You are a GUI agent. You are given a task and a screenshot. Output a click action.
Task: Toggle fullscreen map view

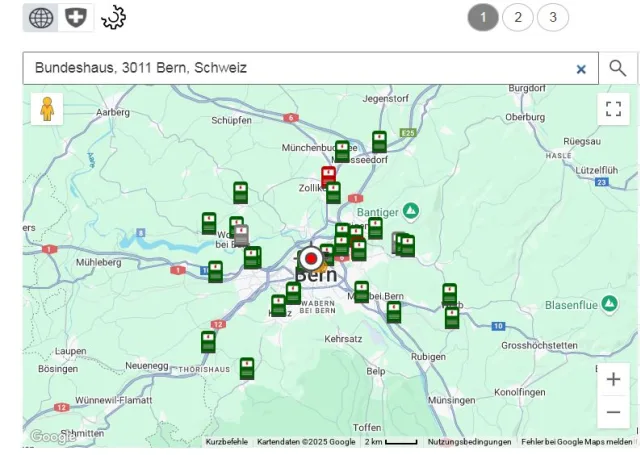pyautogui.click(x=613, y=109)
